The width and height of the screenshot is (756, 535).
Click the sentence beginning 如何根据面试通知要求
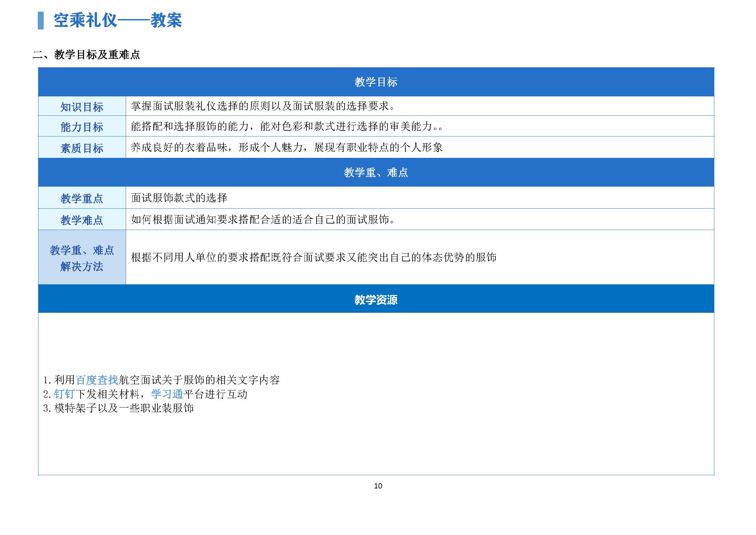coord(263,219)
